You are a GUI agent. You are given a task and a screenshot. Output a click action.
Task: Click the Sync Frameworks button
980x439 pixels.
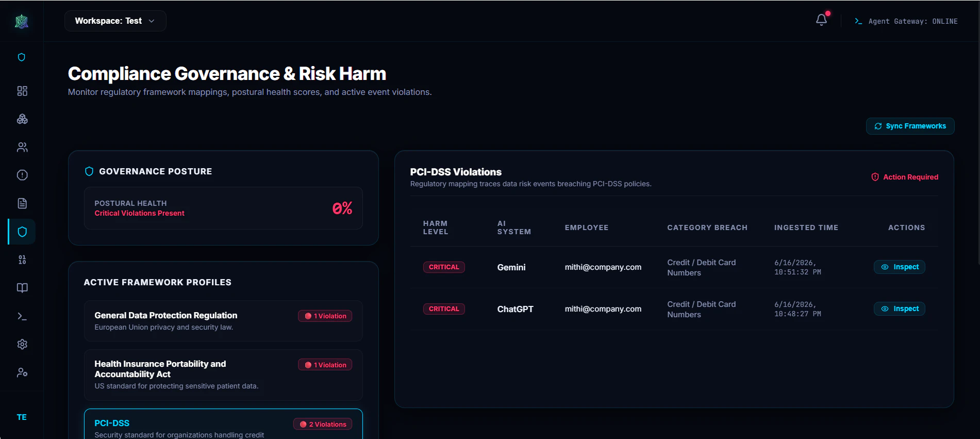pyautogui.click(x=910, y=126)
